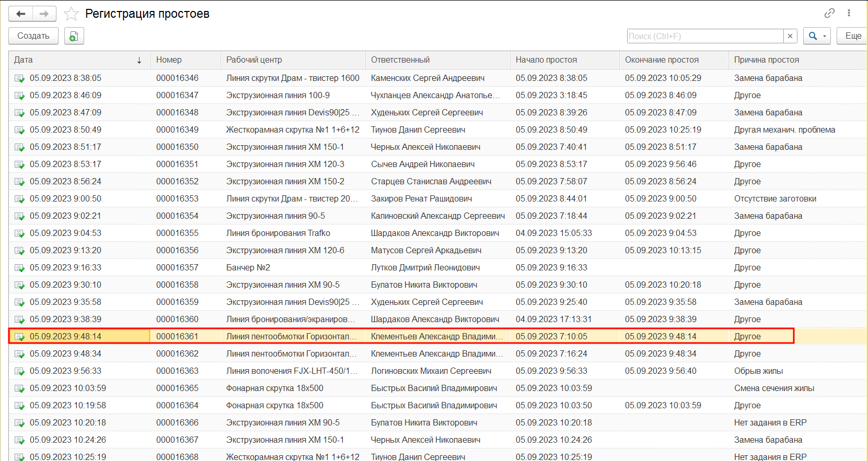Copy link with the chain icon
The image size is (868, 461).
(829, 13)
